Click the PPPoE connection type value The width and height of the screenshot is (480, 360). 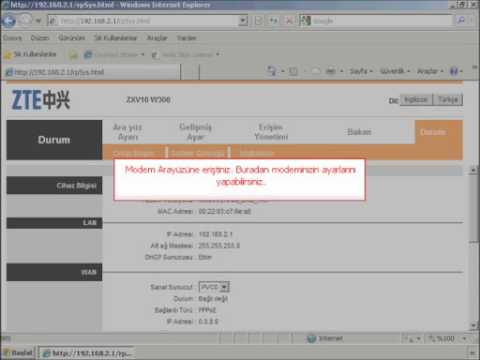207,310
